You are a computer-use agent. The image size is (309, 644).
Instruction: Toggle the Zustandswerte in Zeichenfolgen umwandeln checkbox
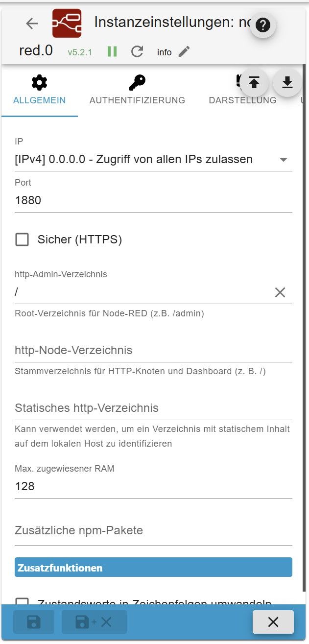coord(22,602)
